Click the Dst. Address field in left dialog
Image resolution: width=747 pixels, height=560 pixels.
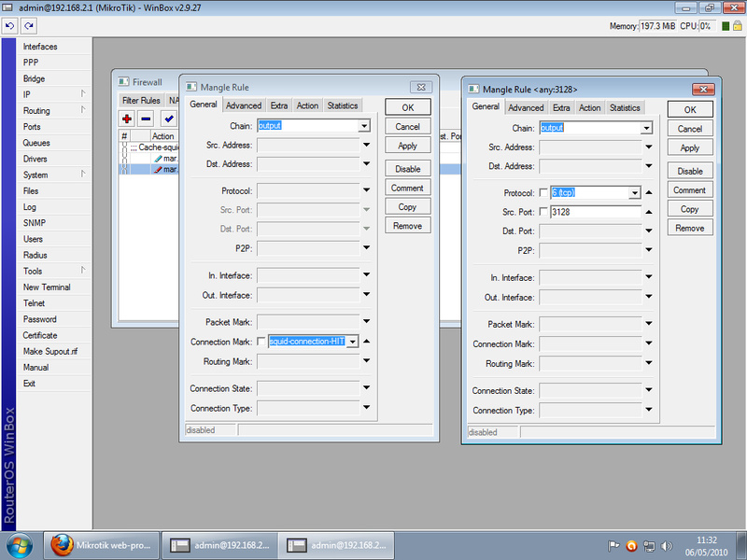pos(308,164)
